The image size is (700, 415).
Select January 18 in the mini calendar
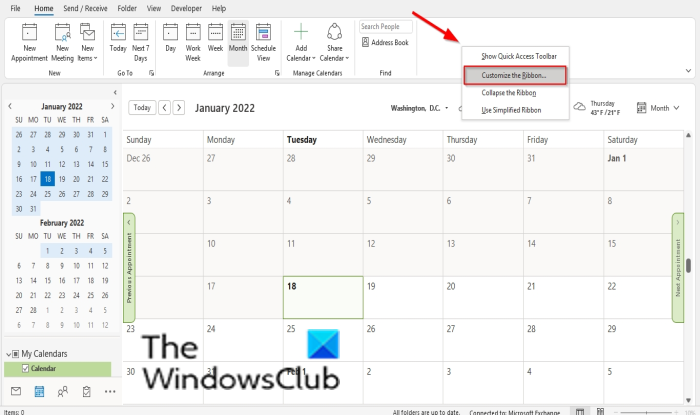47,179
